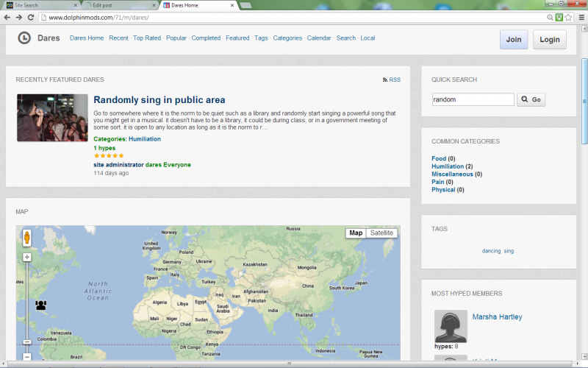Click the Dares heading text
588x368 pixels.
click(x=49, y=38)
